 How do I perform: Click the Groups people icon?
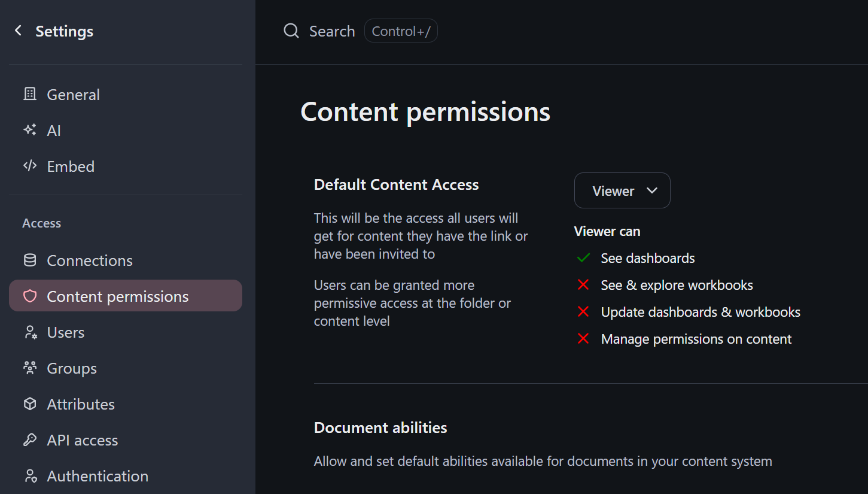pos(29,368)
